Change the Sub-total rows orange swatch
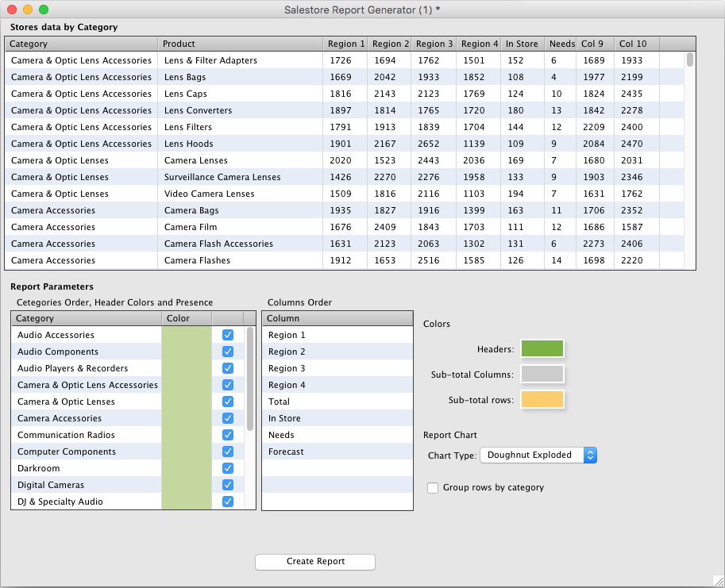This screenshot has height=588, width=725. click(x=542, y=400)
